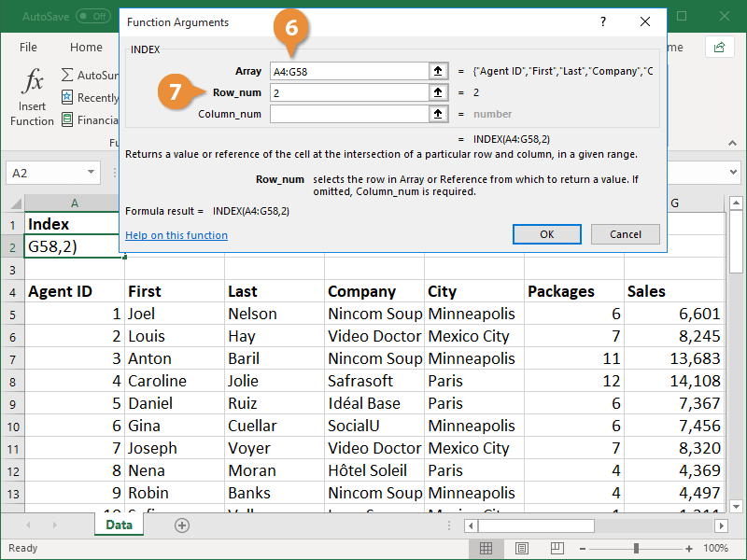Click the Row_num range selector icon
This screenshot has width=747, height=560.
tap(438, 92)
